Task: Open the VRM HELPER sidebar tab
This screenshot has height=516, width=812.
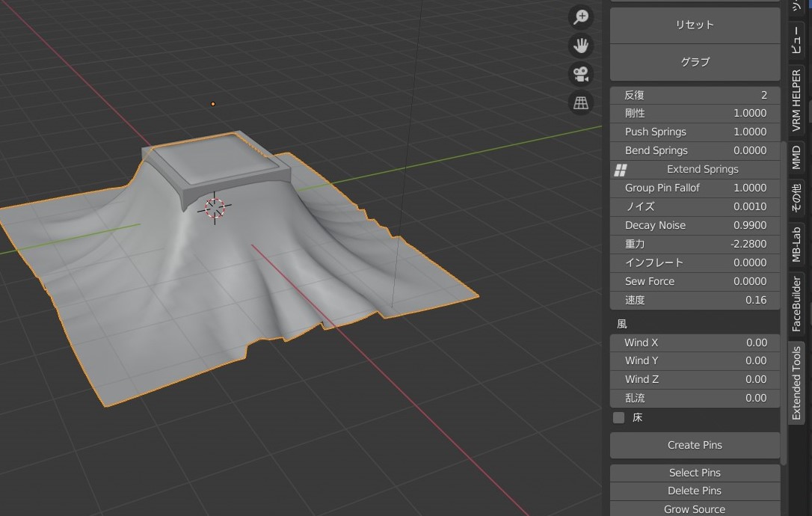Action: tap(796, 100)
